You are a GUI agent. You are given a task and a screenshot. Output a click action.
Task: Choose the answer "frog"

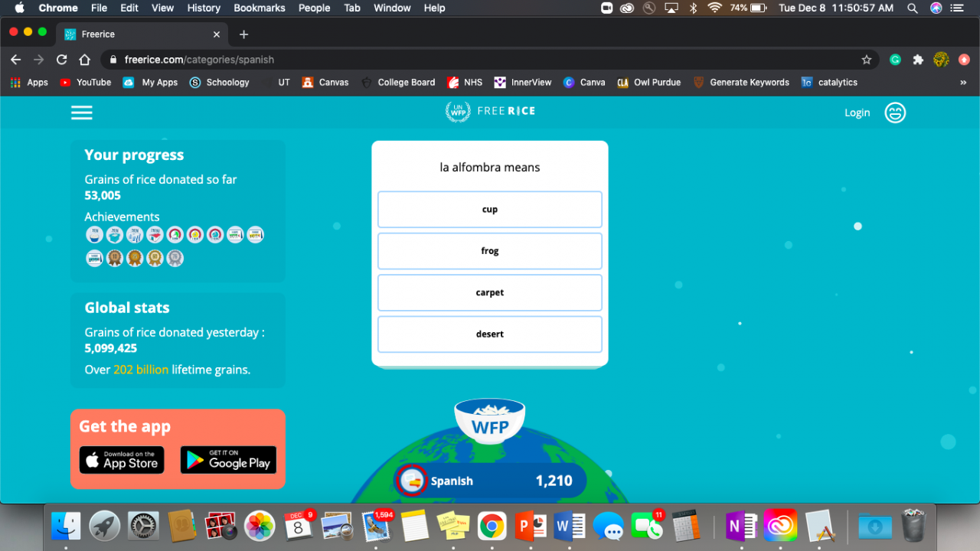490,251
